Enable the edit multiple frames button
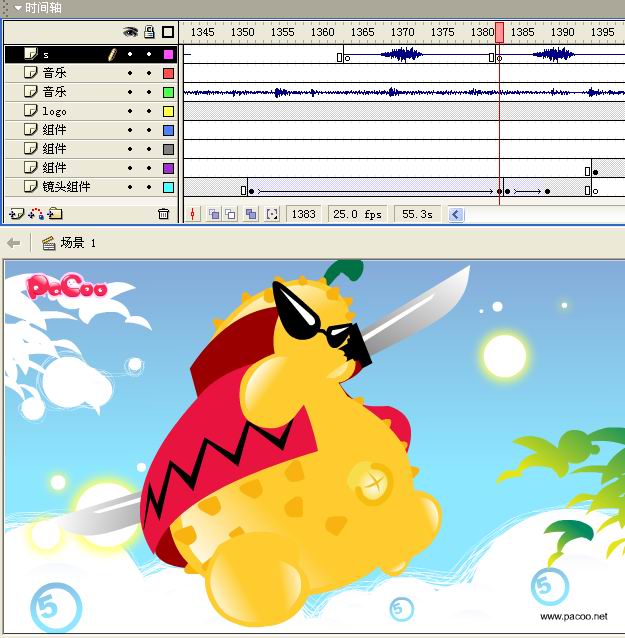This screenshot has height=638, width=625. coord(251,214)
